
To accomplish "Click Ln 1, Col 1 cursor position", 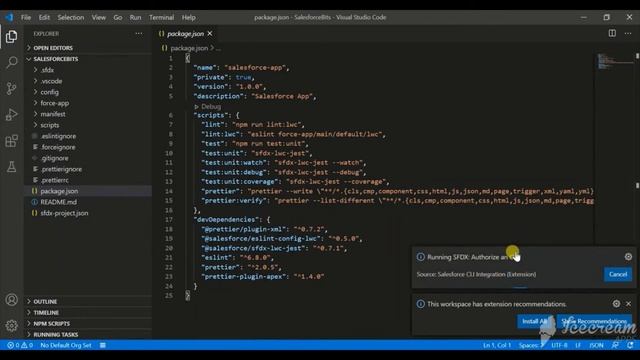I will tap(497, 345).
